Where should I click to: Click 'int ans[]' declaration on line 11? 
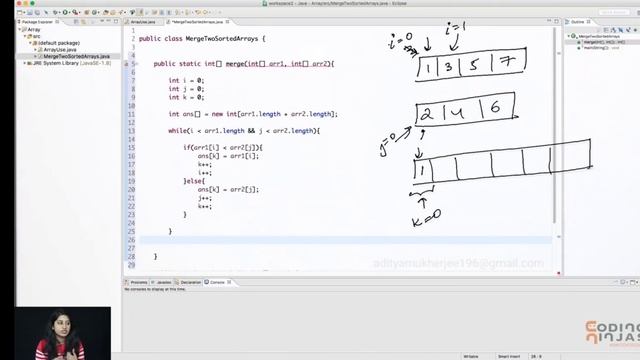click(184, 114)
